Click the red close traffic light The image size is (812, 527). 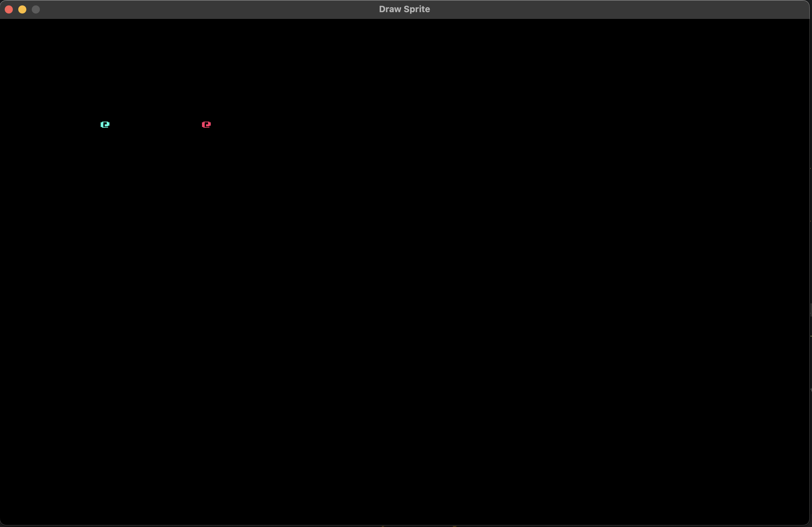point(9,9)
